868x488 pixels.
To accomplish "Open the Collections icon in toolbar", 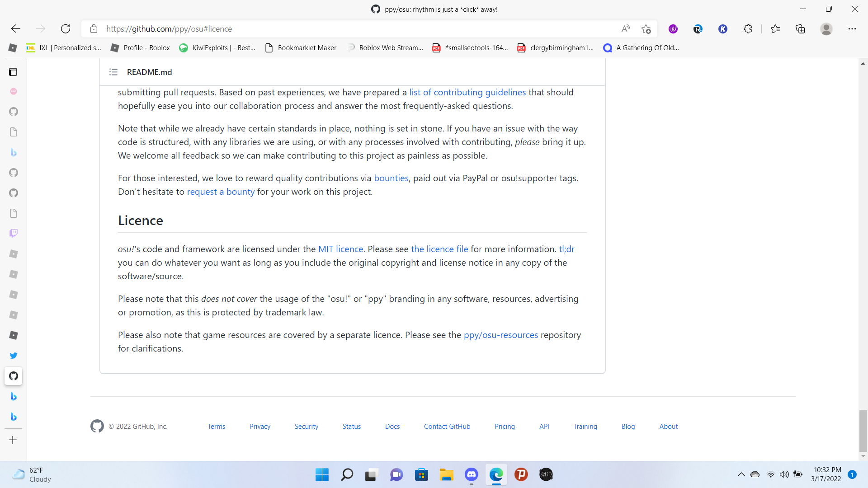I will [x=800, y=29].
